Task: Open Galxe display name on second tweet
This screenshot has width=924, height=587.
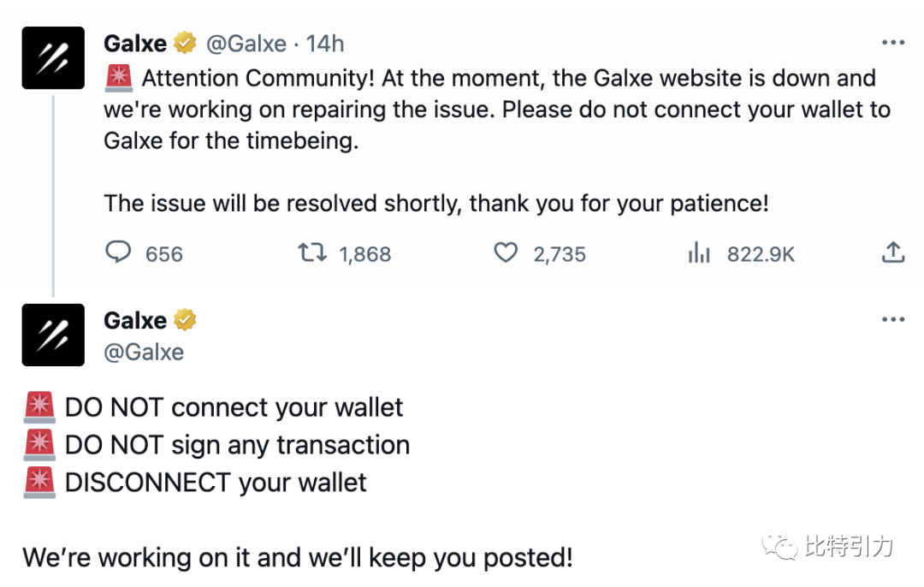Action: [x=135, y=320]
